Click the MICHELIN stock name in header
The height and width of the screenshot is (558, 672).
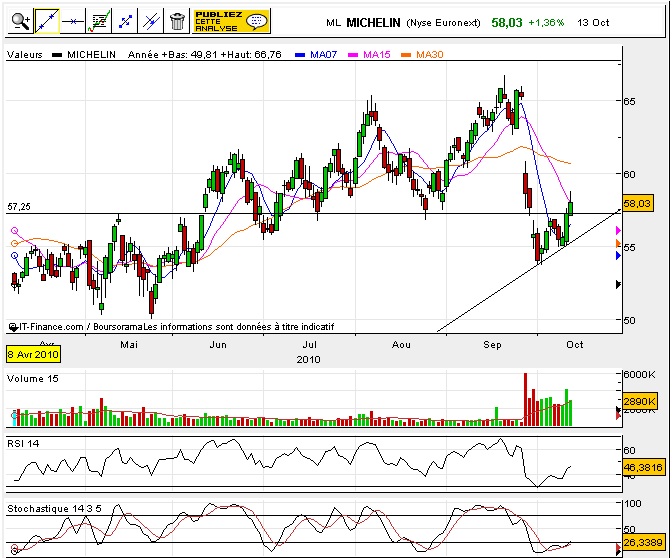[373, 23]
